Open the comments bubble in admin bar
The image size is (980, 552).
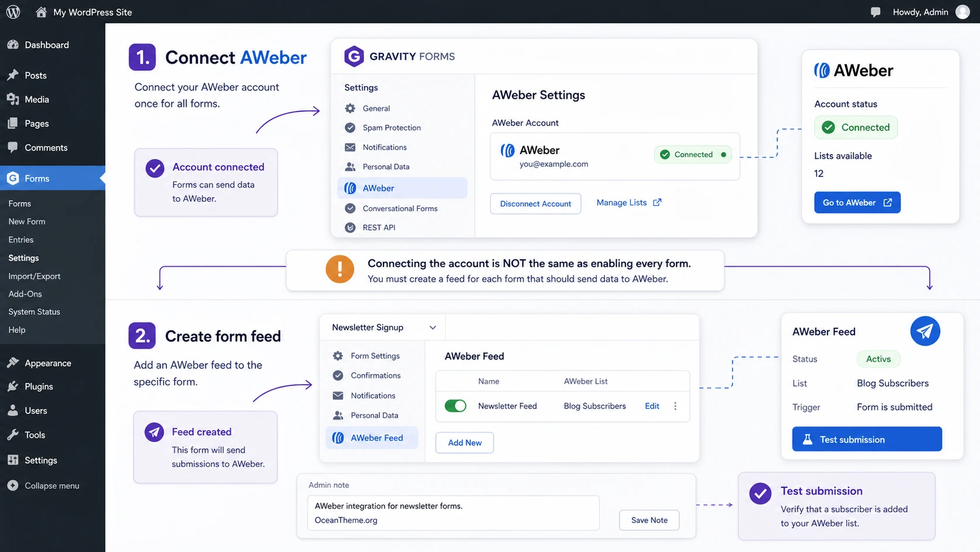(875, 12)
